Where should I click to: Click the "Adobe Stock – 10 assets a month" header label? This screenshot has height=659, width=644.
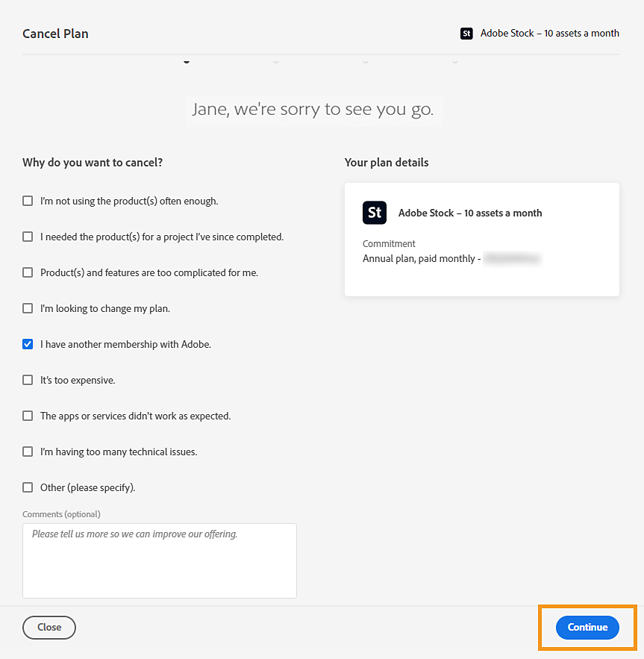tap(549, 34)
